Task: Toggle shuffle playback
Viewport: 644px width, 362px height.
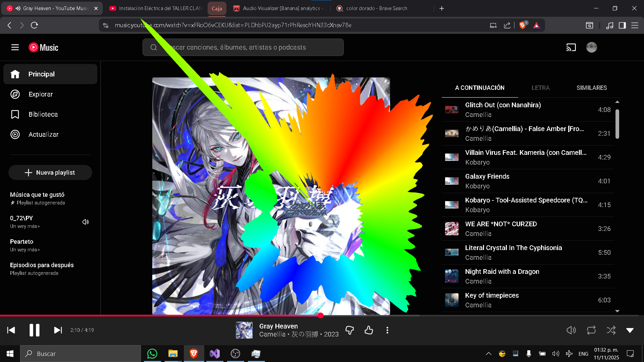Action: point(611,330)
